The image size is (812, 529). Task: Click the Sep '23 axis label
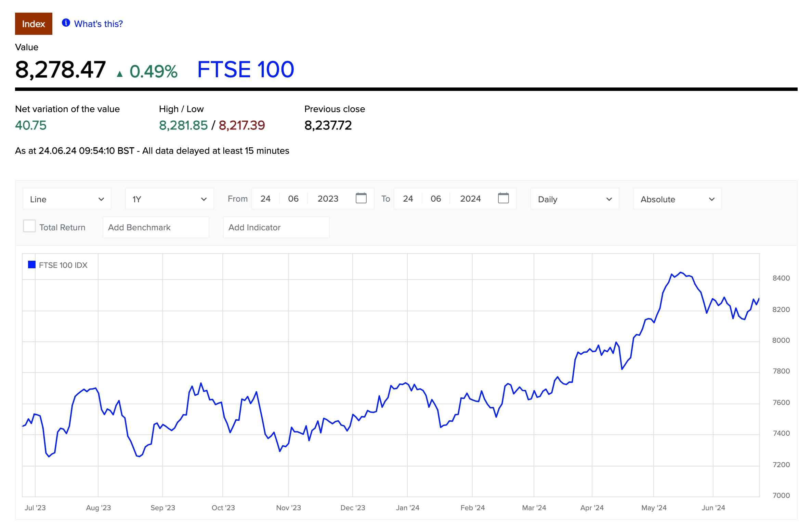pos(163,507)
